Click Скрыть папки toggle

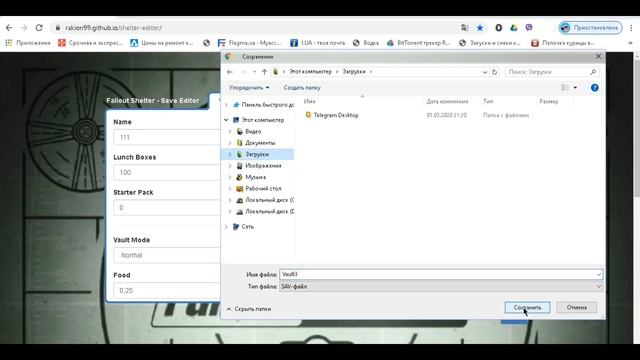click(x=249, y=309)
